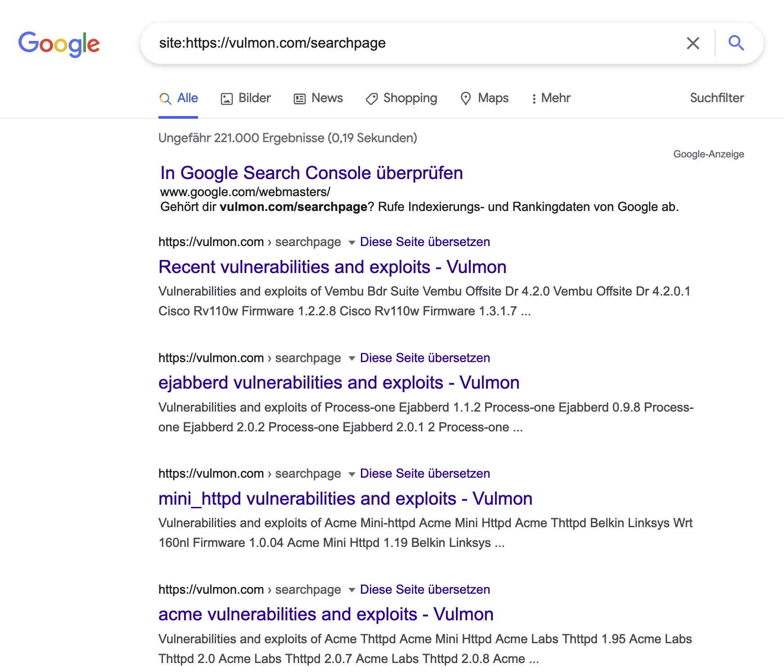
Task: Open 'In Google Search Console überprüfen' link
Action: click(x=311, y=173)
